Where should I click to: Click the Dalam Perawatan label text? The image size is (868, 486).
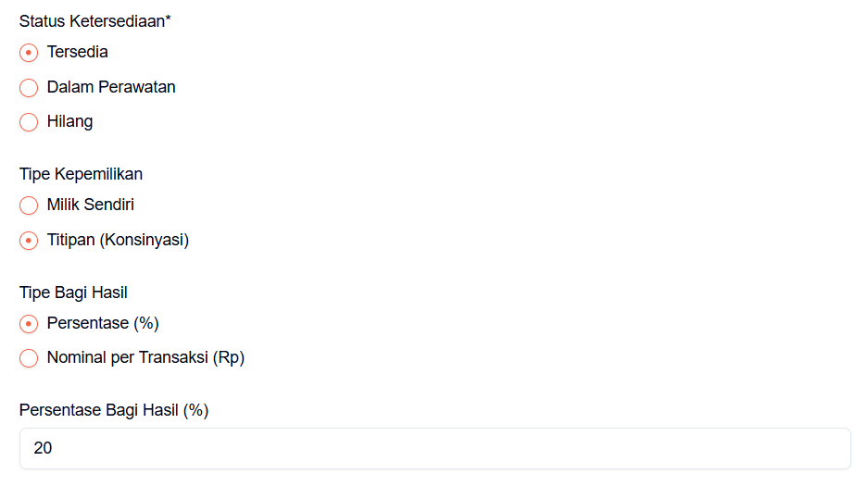[x=111, y=87]
